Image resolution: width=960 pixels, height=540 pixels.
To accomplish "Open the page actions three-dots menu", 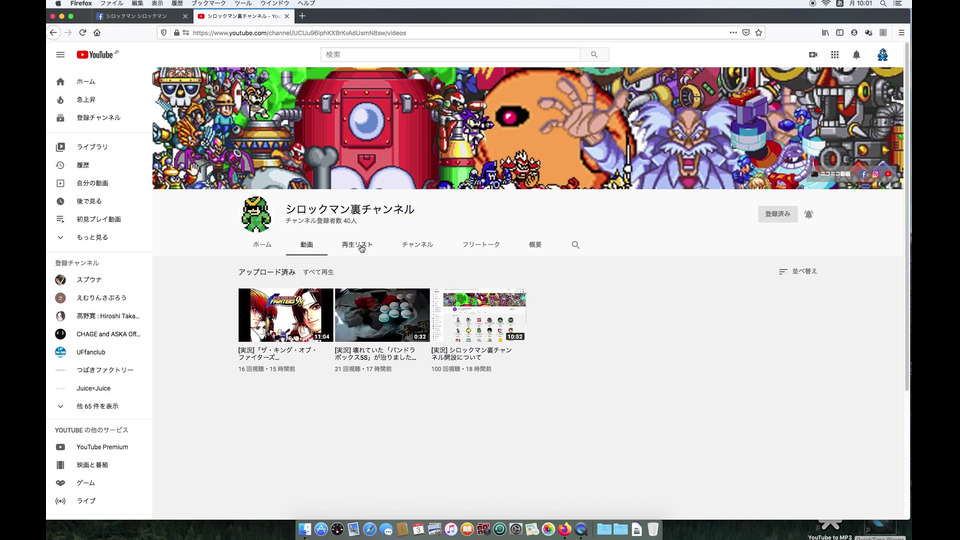I will pyautogui.click(x=733, y=32).
